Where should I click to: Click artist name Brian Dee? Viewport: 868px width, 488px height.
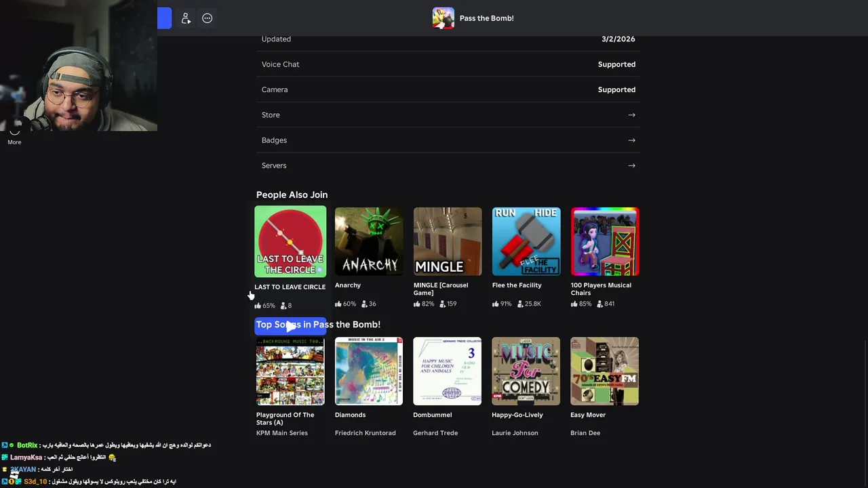(585, 433)
